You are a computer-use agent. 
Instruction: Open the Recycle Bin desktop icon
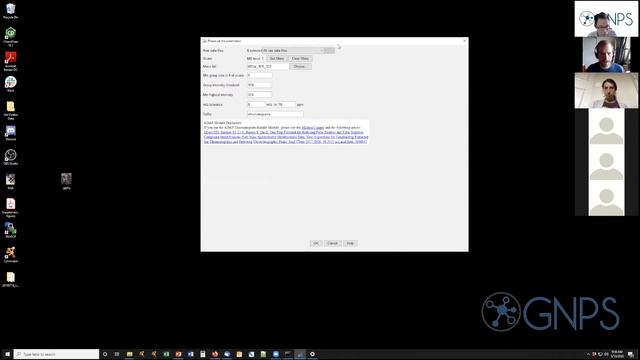pyautogui.click(x=11, y=11)
